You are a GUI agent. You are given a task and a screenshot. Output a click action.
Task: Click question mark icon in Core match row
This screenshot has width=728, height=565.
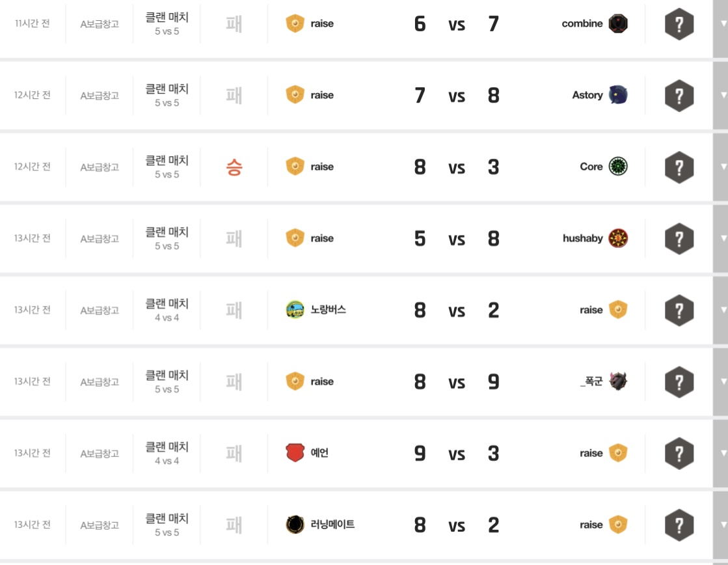[679, 168]
